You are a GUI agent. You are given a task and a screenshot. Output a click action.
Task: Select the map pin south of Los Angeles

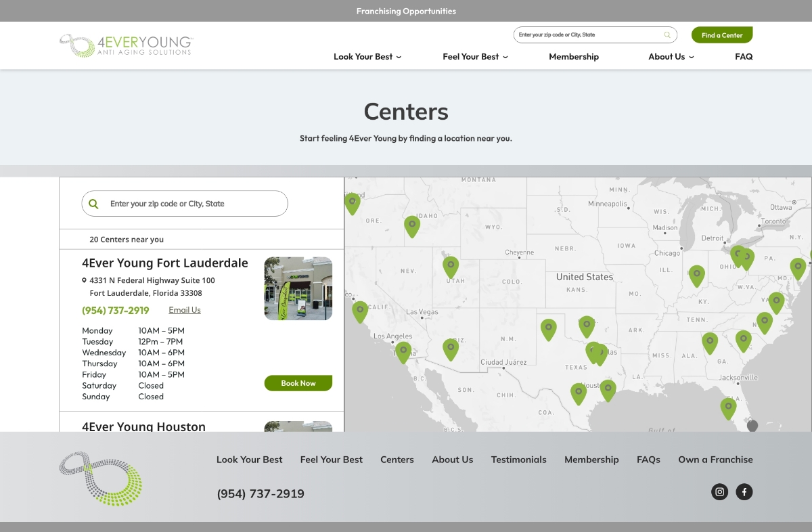[403, 352]
